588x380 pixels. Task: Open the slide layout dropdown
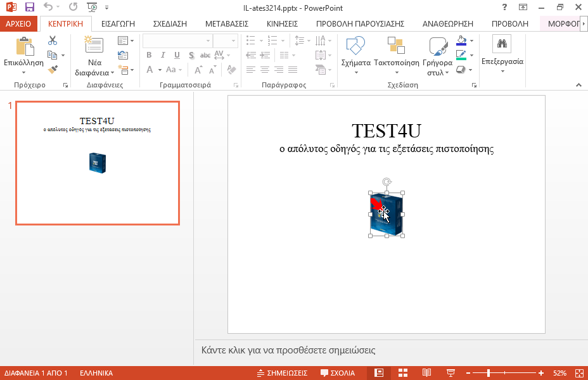tap(125, 41)
